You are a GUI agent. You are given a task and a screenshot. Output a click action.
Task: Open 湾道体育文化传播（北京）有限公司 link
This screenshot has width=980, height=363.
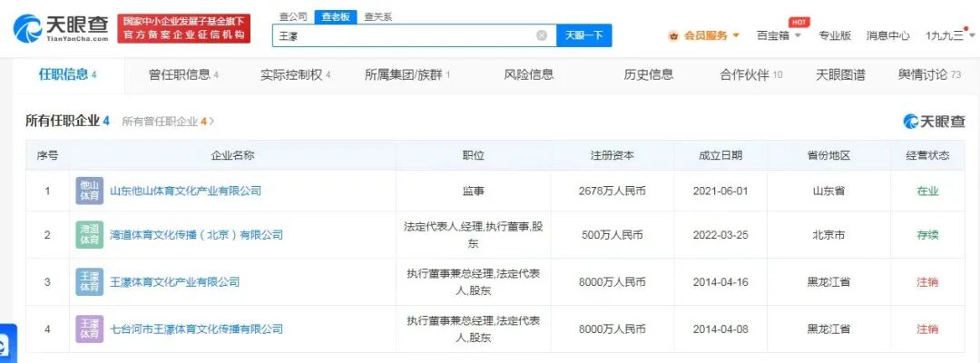click(196, 235)
